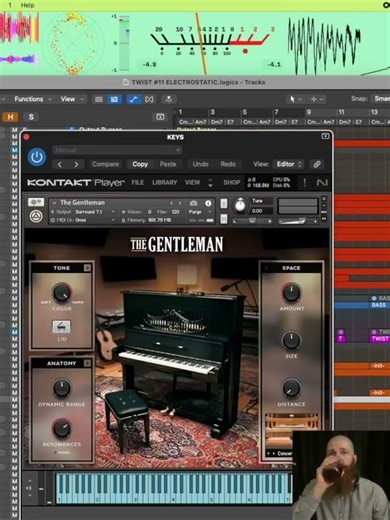Toggle the global S solo button
The width and height of the screenshot is (390, 520).
(x=31, y=117)
